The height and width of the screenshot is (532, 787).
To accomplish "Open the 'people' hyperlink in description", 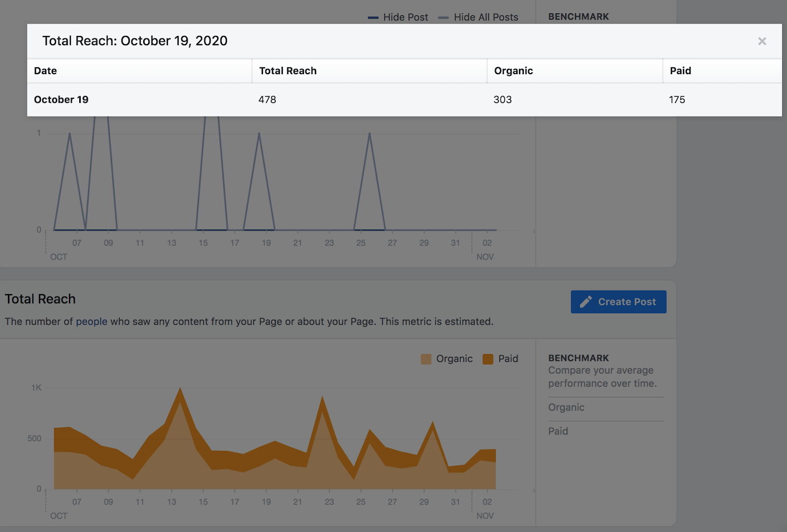I will pyautogui.click(x=91, y=322).
